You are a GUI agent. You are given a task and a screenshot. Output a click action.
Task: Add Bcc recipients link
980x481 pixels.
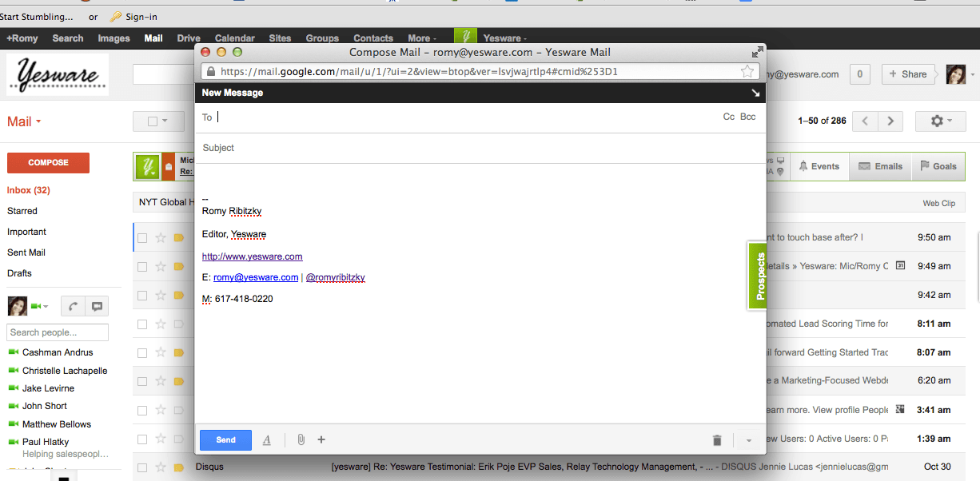pyautogui.click(x=747, y=117)
